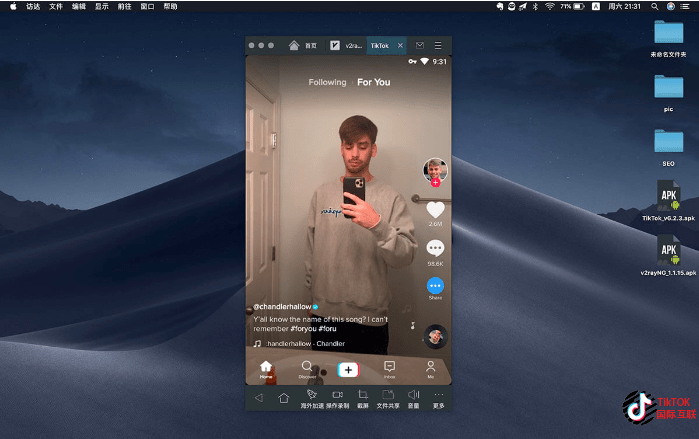699x439 pixels.
Task: Open the 编辑 menu
Action: click(x=79, y=6)
